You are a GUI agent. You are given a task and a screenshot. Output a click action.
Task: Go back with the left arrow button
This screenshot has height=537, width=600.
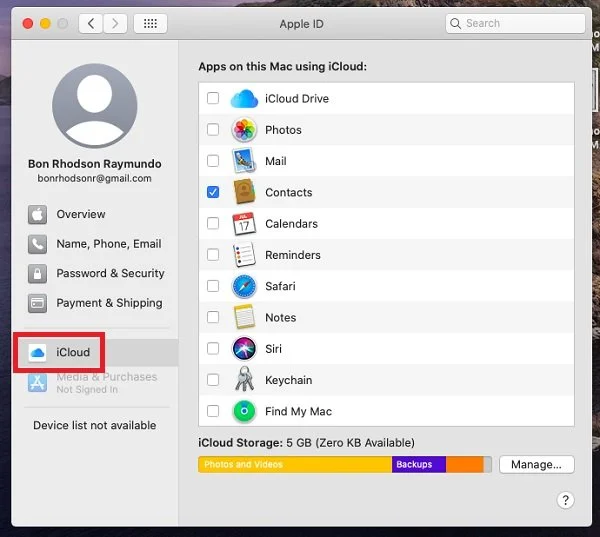[91, 24]
